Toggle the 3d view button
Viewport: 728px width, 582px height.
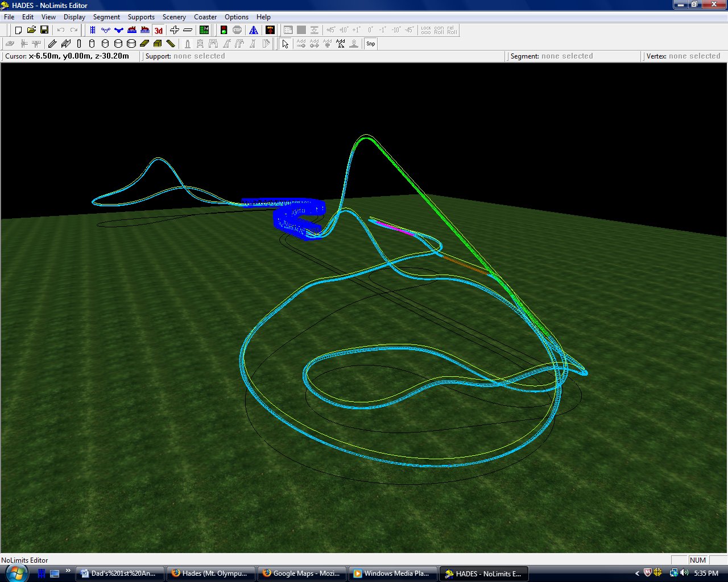[x=158, y=30]
